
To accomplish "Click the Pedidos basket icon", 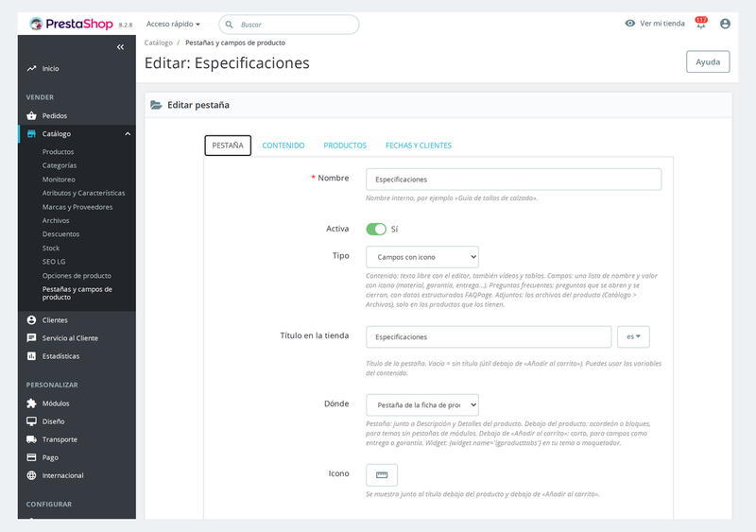I will tap(31, 116).
